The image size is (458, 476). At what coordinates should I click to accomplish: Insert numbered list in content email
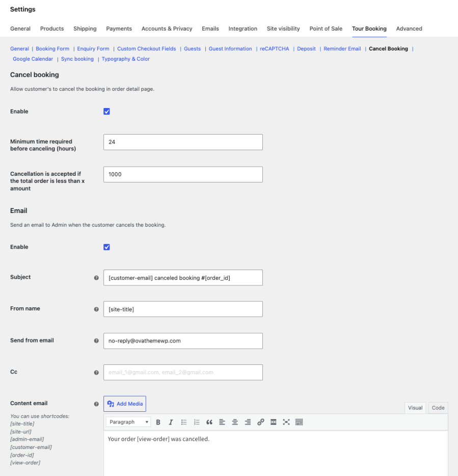[x=197, y=422]
